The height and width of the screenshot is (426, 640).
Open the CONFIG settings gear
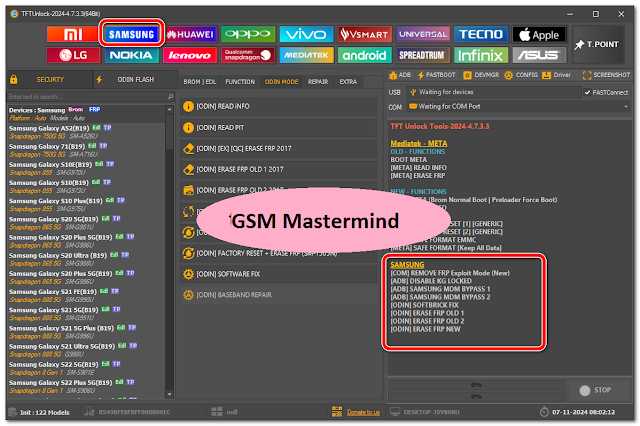[521, 75]
